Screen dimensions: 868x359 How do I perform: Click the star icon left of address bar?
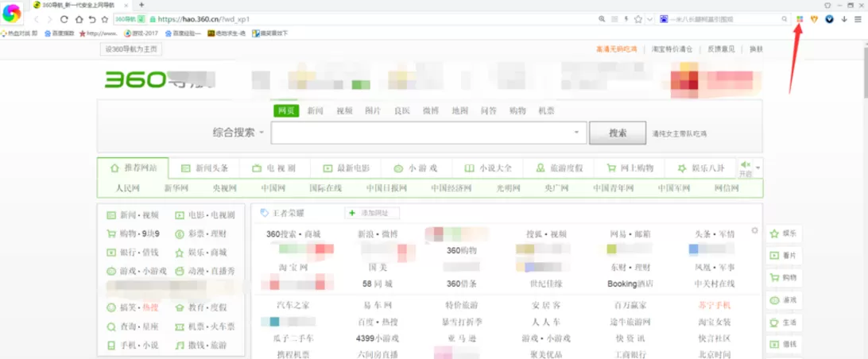105,19
